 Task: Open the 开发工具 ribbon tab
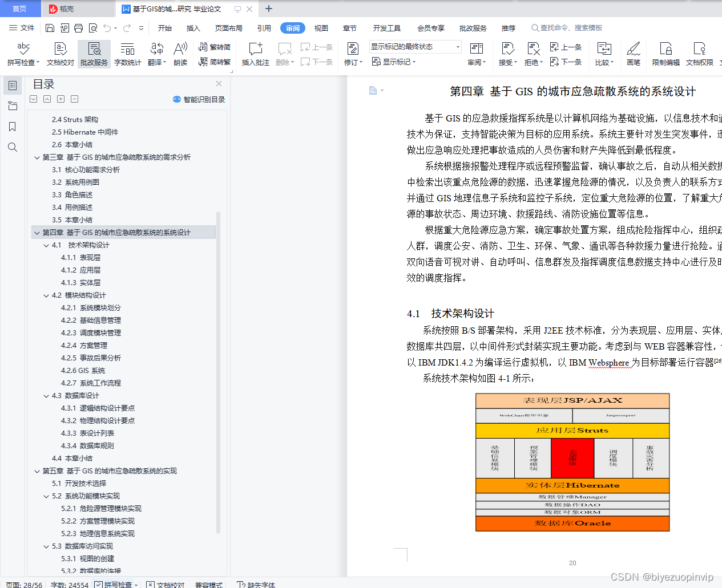[x=387, y=28]
